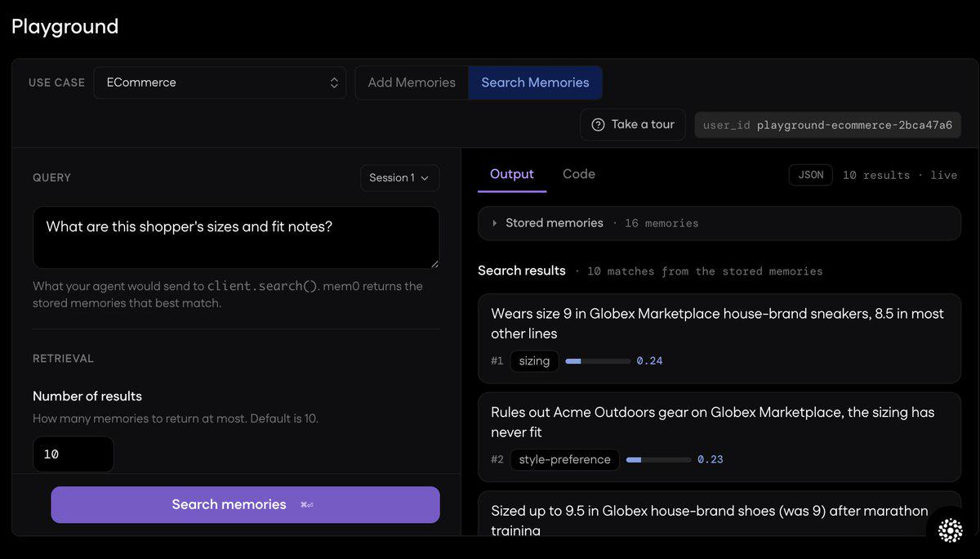Click the 'Search results' heading
Viewport: 980px width, 559px height.
[x=522, y=271]
